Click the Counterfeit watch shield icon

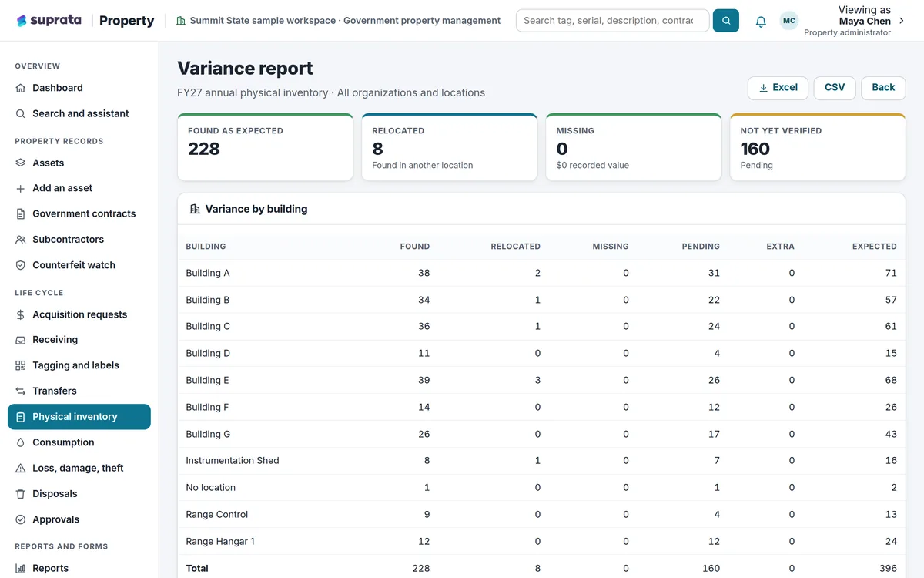(x=21, y=265)
